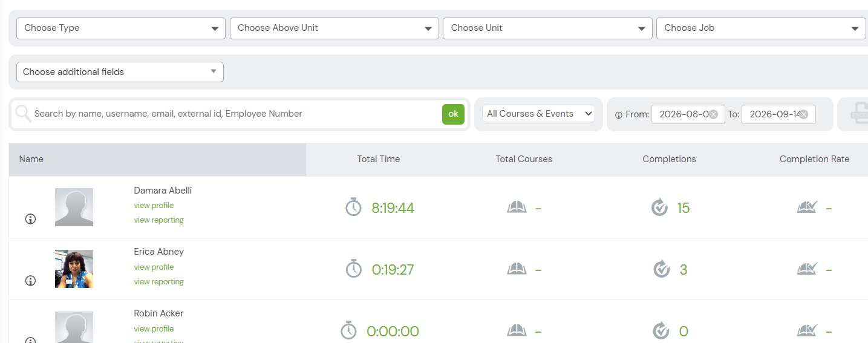Click Damara Abelli's avatar placeholder

(x=74, y=207)
